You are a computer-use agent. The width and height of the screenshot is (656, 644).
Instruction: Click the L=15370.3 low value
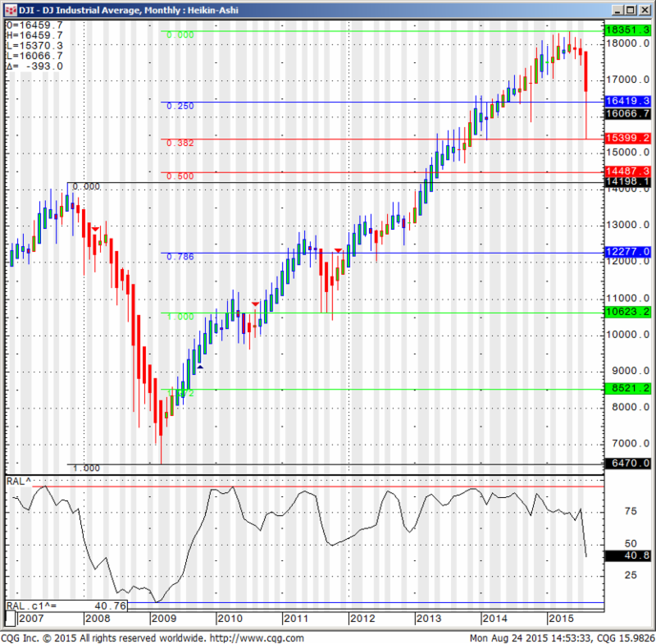(x=34, y=46)
